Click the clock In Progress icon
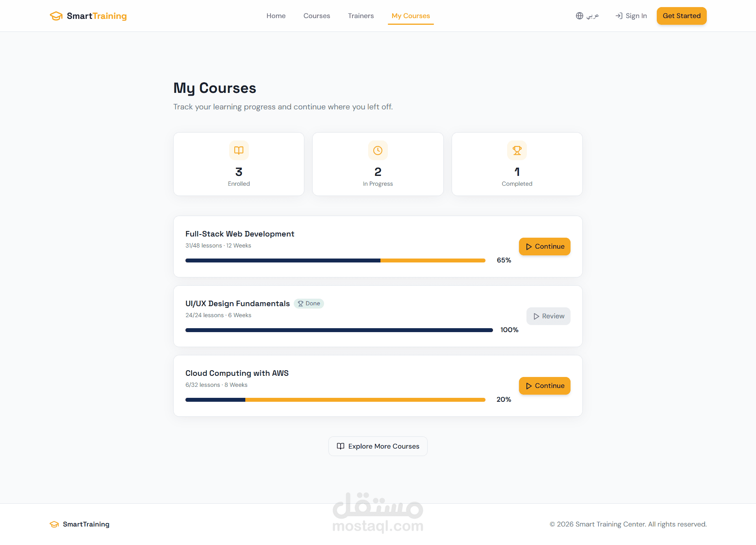 click(378, 150)
